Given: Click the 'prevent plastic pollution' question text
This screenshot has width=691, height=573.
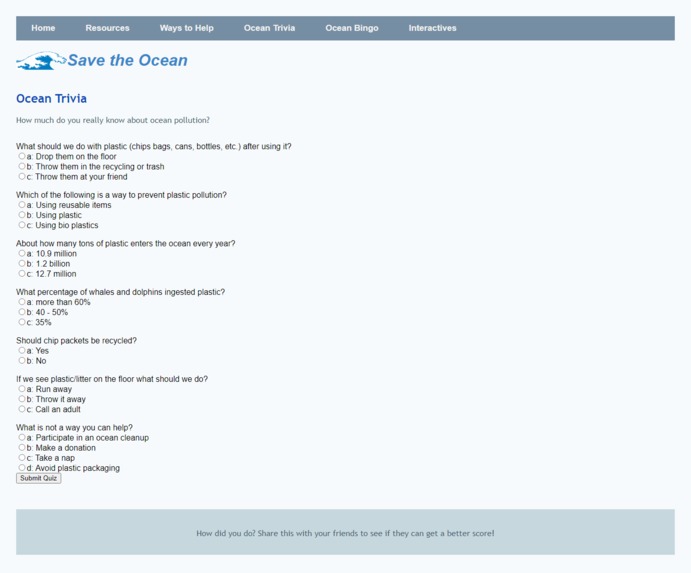Looking at the screenshot, I should coord(122,195).
